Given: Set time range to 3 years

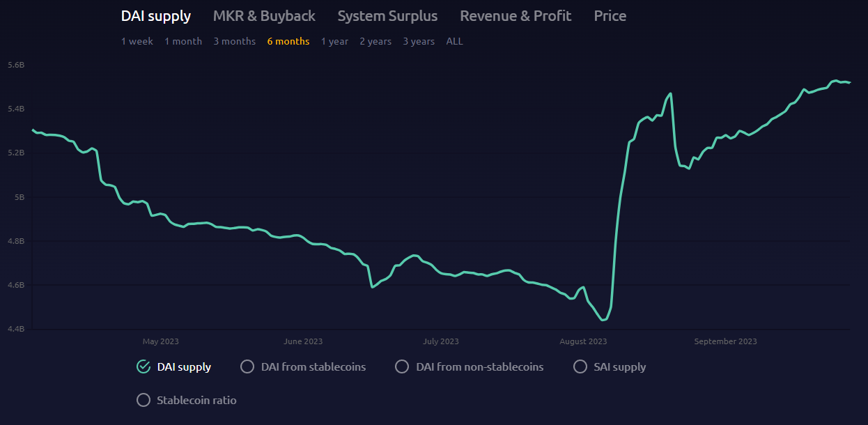Looking at the screenshot, I should [419, 41].
